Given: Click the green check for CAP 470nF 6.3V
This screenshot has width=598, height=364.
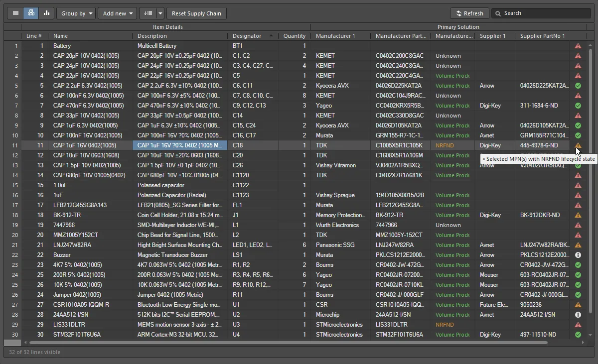Looking at the screenshot, I should click(x=578, y=106).
